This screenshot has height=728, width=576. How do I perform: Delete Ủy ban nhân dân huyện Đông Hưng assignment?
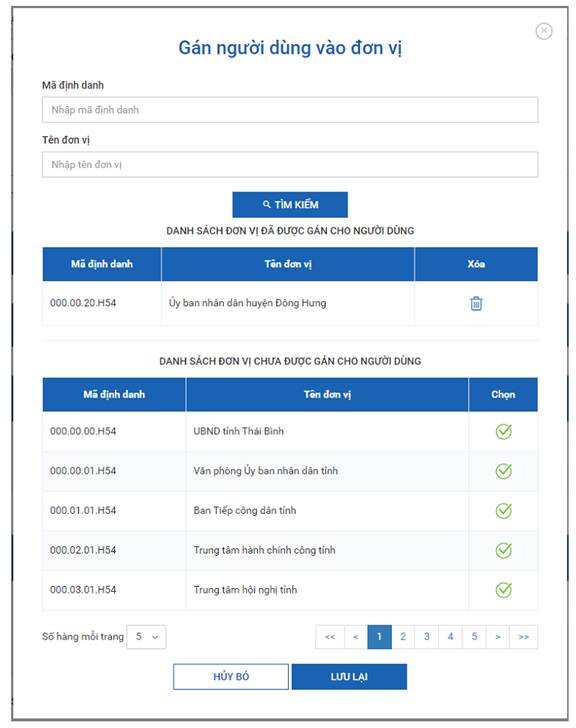tap(476, 303)
